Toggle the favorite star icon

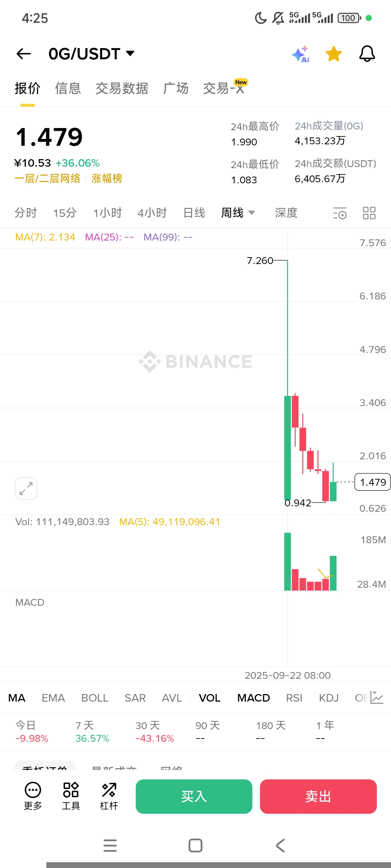pos(333,54)
